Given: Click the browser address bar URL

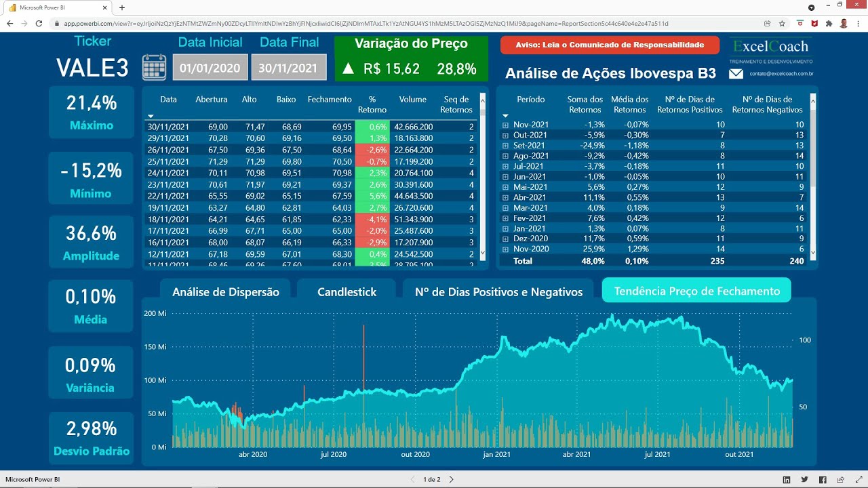Looking at the screenshot, I should [366, 23].
